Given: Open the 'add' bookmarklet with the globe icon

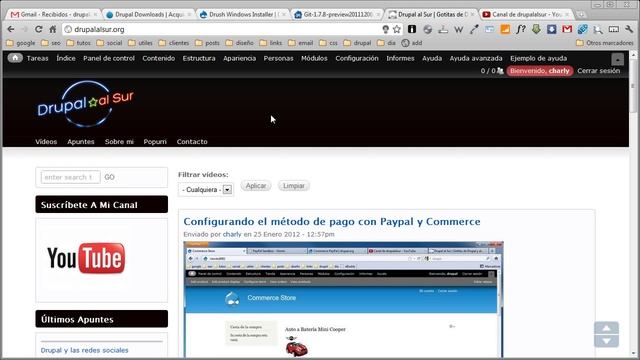Looking at the screenshot, I should point(411,43).
